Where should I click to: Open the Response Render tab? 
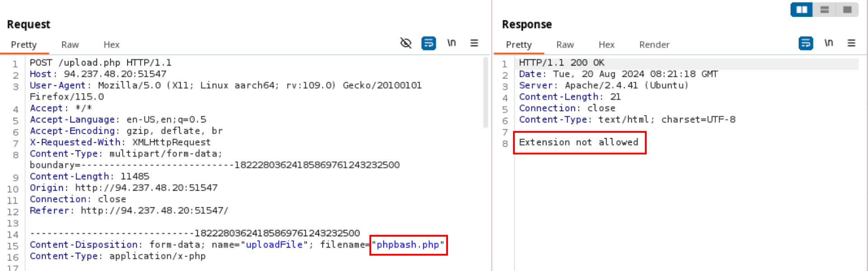click(654, 45)
